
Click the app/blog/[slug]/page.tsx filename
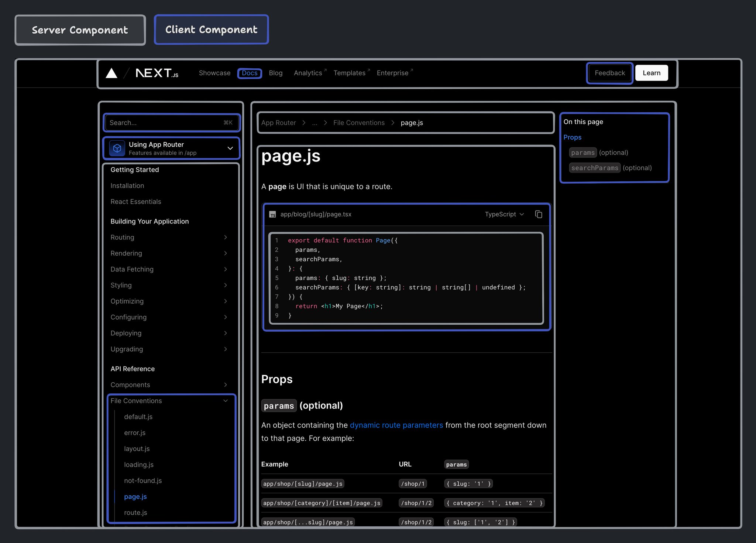pos(316,214)
